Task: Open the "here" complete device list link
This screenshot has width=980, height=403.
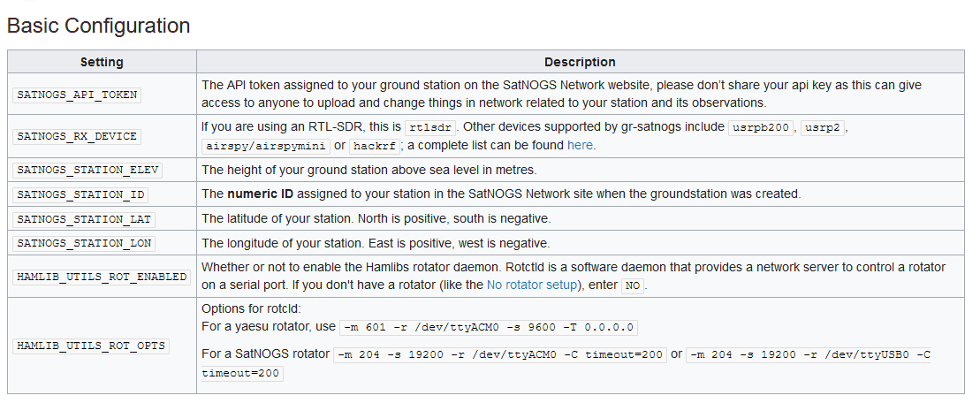Action: [x=580, y=145]
